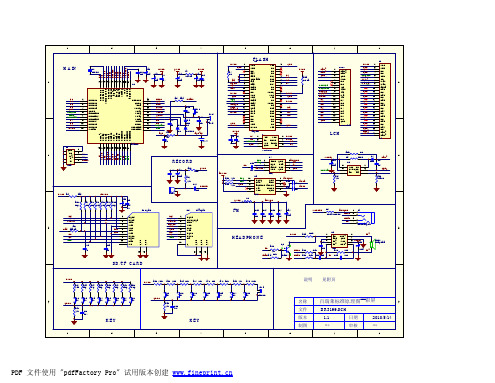Screen dimensions: 495x383
Task: Click the RECORD section label
Action: (182, 161)
